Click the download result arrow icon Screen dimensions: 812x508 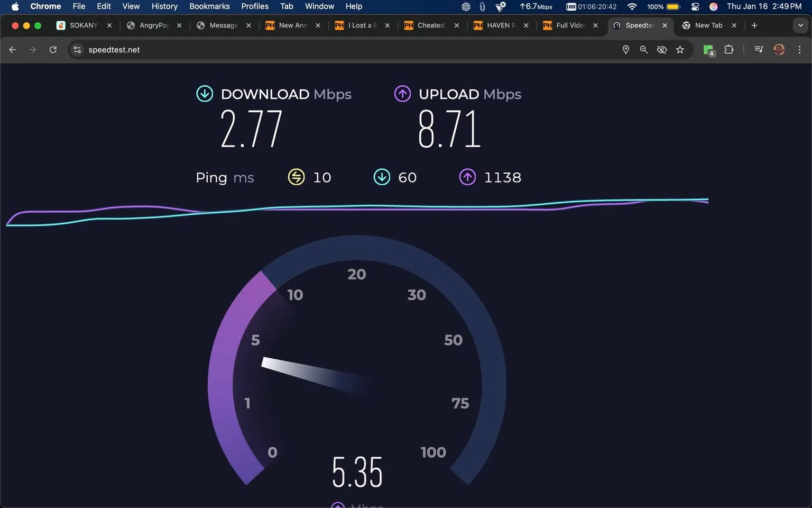tap(205, 94)
